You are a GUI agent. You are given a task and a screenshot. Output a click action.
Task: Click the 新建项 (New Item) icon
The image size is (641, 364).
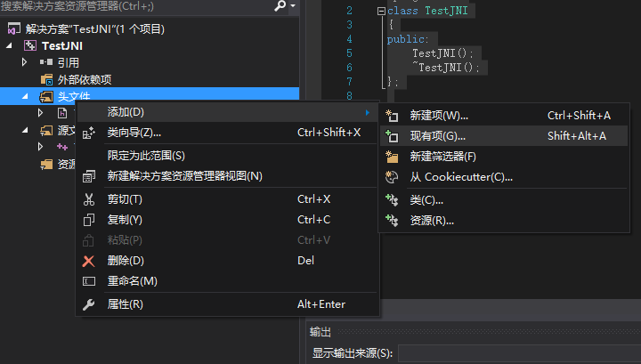392,116
